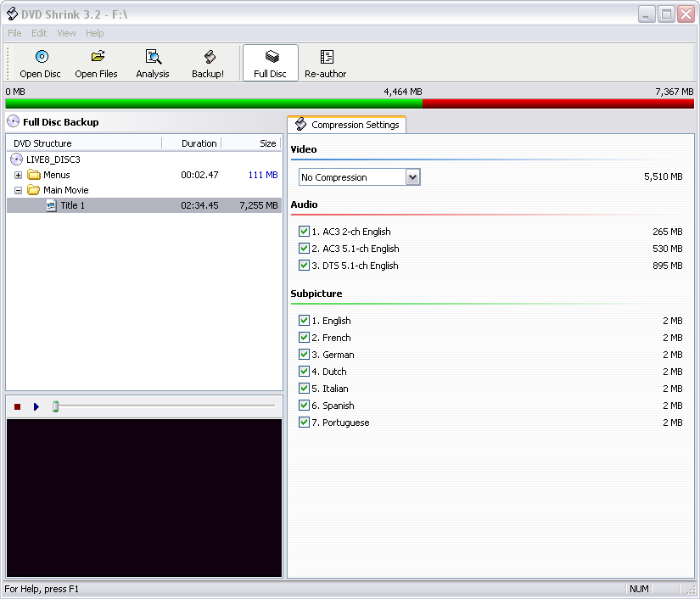Screen dimensions: 700x599
Task: Select the Menus row label
Action: [57, 175]
